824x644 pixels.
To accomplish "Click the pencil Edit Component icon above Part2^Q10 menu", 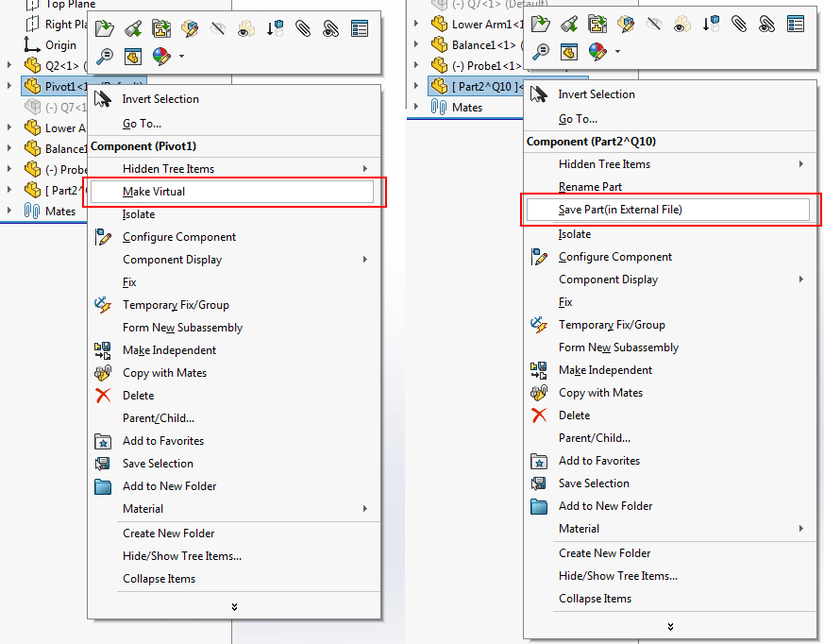I will (x=626, y=24).
